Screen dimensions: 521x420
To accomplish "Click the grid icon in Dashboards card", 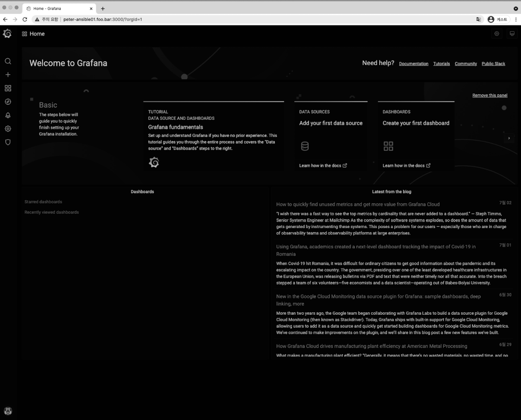I will [x=388, y=146].
